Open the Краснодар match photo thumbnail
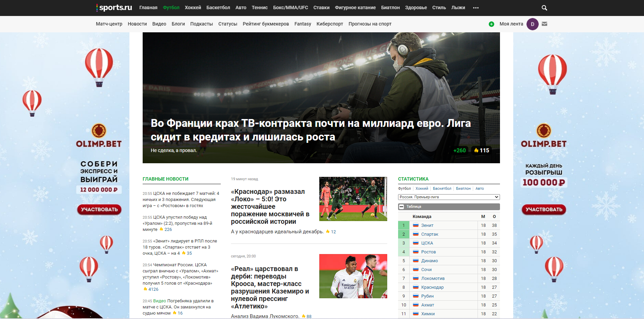This screenshot has width=644, height=319. tap(353, 199)
